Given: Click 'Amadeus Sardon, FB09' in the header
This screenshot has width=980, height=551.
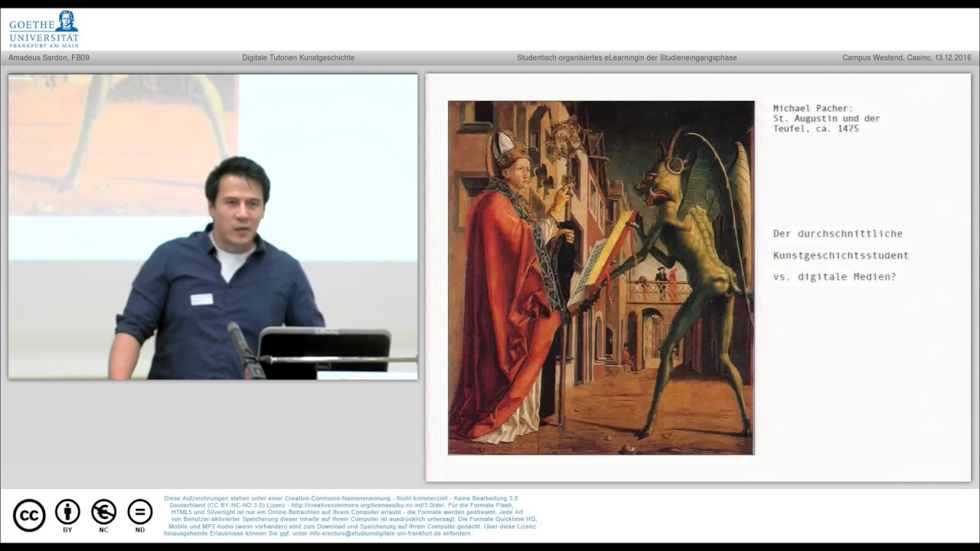Looking at the screenshot, I should pyautogui.click(x=49, y=57).
